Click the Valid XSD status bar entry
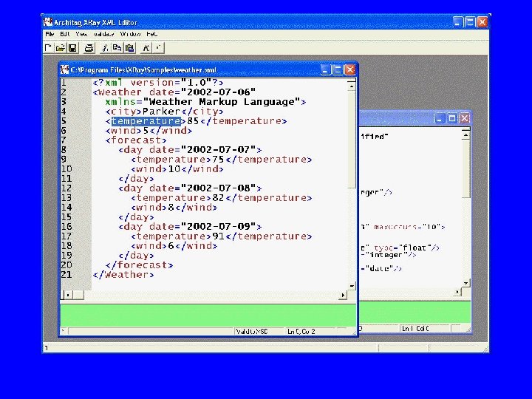 252,331
